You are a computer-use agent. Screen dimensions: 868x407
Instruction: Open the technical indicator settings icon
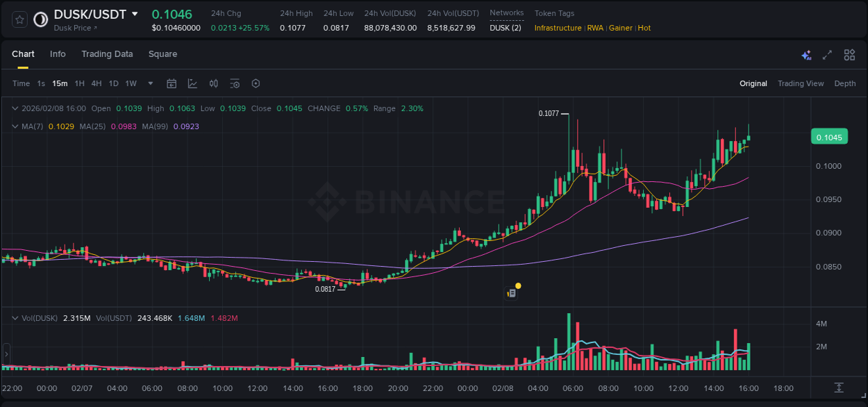pyautogui.click(x=235, y=83)
